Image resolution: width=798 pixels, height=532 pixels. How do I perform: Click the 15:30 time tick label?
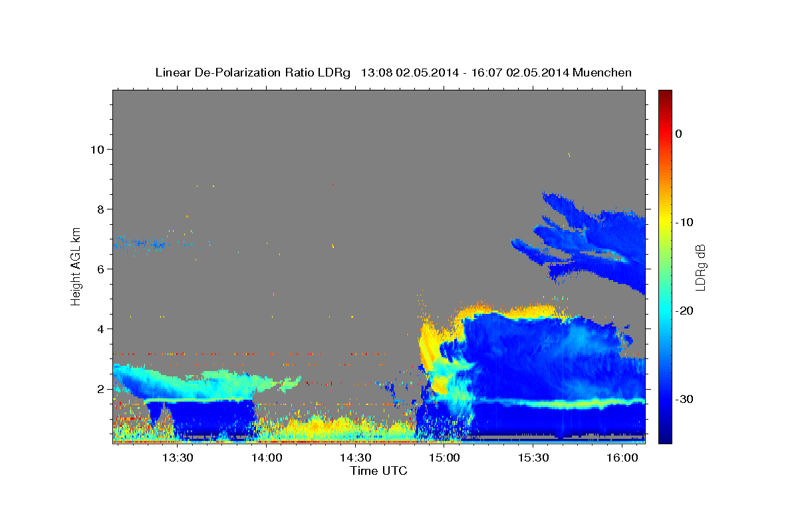[x=533, y=458]
